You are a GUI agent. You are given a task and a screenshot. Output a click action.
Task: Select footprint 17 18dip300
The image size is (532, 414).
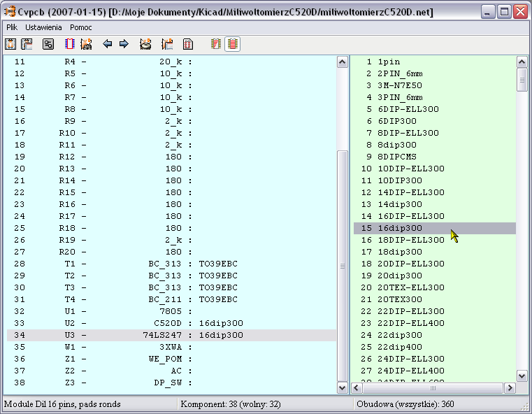[x=435, y=252]
